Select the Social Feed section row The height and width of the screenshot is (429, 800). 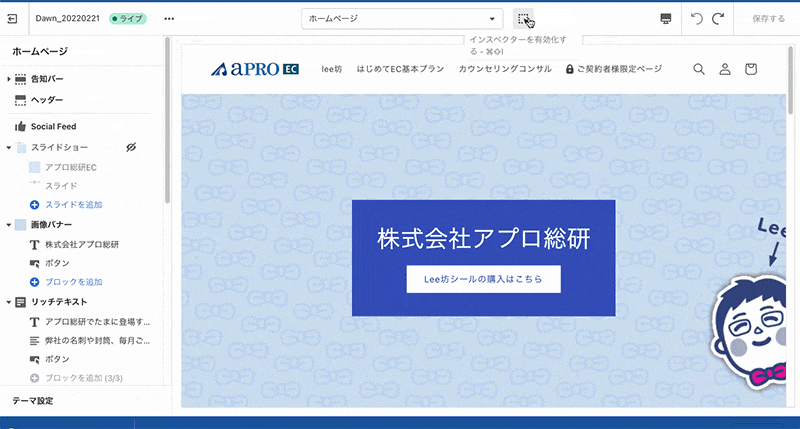pos(82,127)
